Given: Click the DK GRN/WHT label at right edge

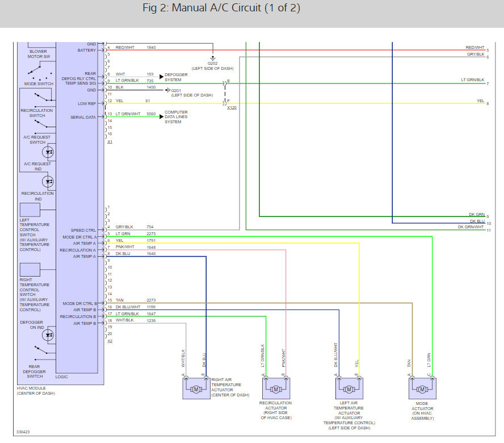Looking at the screenshot, I should pos(471,227).
